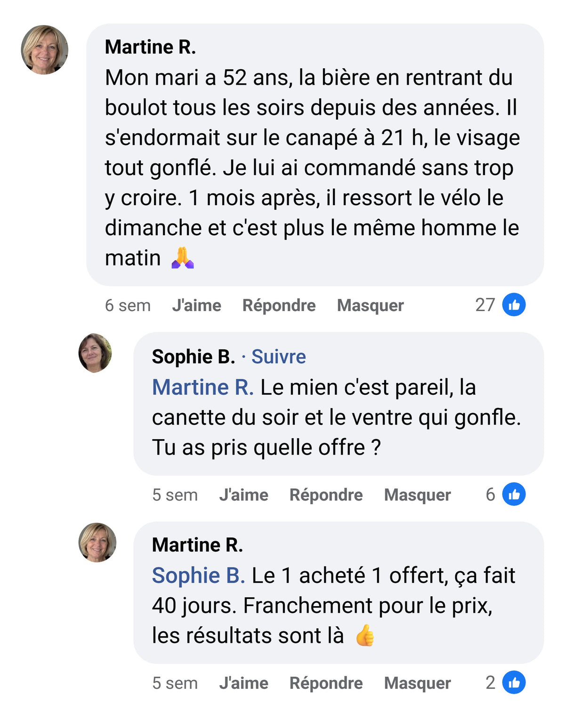The height and width of the screenshot is (728, 565).
Task: Open the 6 sem timestamp of first comment
Action: pos(128,305)
